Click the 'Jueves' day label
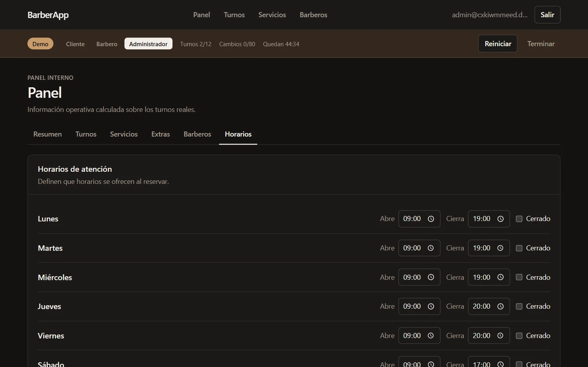 pos(49,307)
